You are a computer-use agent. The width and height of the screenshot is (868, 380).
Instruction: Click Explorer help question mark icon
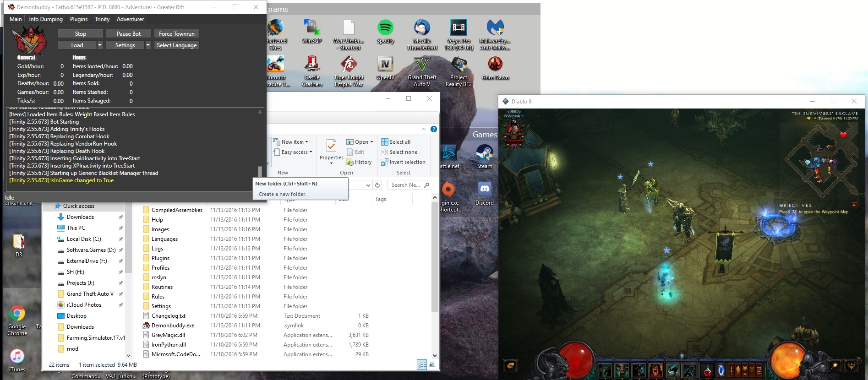coord(433,129)
